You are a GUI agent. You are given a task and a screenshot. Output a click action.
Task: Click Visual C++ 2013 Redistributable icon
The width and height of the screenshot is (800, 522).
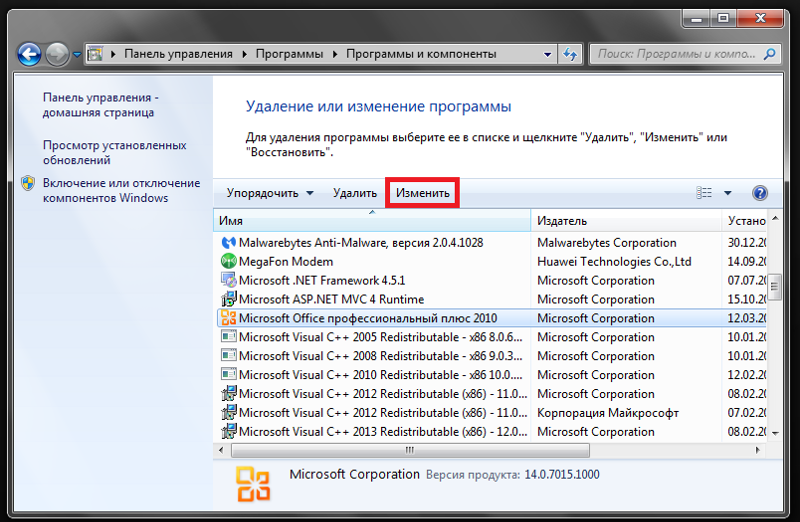click(229, 432)
